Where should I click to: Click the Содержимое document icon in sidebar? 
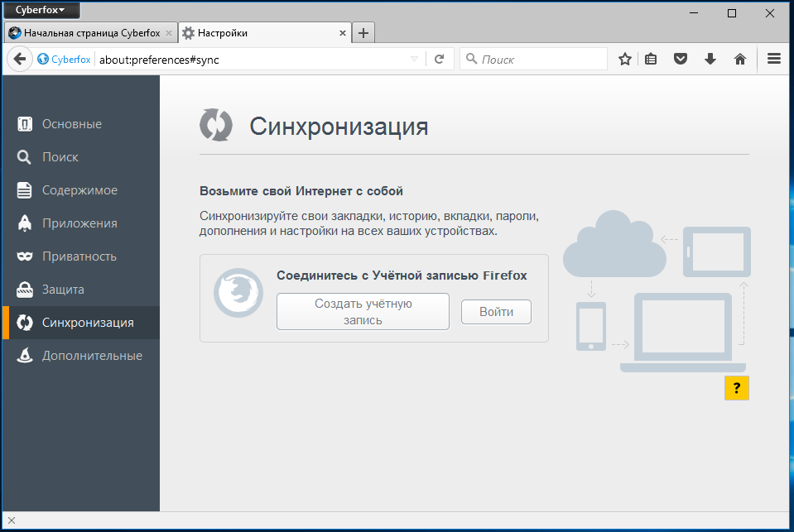(24, 190)
